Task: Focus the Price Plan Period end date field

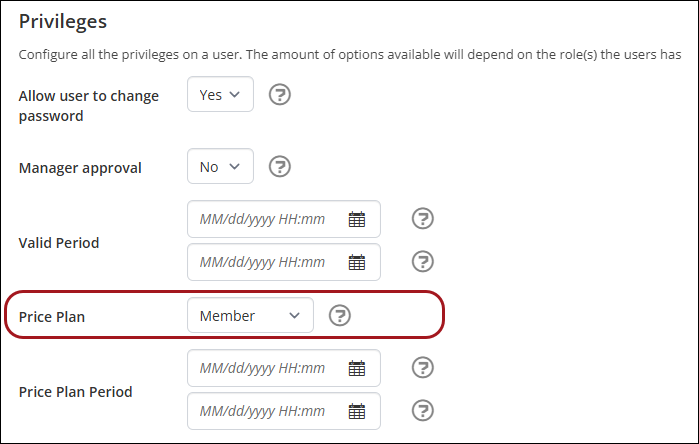Action: tap(284, 411)
